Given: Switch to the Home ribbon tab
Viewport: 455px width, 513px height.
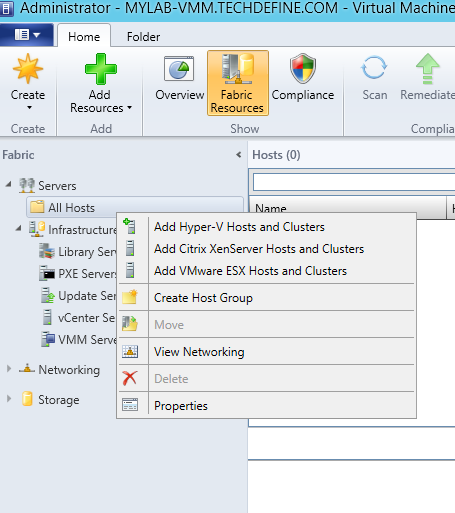Looking at the screenshot, I should (x=84, y=36).
